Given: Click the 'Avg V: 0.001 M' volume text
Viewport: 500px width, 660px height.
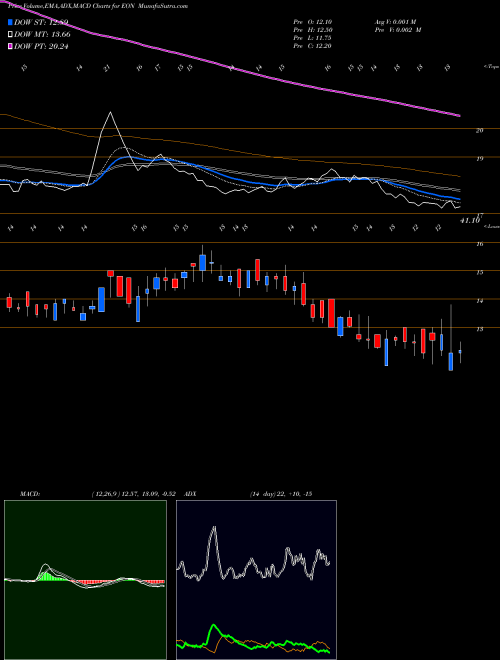Looking at the screenshot, I should pyautogui.click(x=398, y=22).
